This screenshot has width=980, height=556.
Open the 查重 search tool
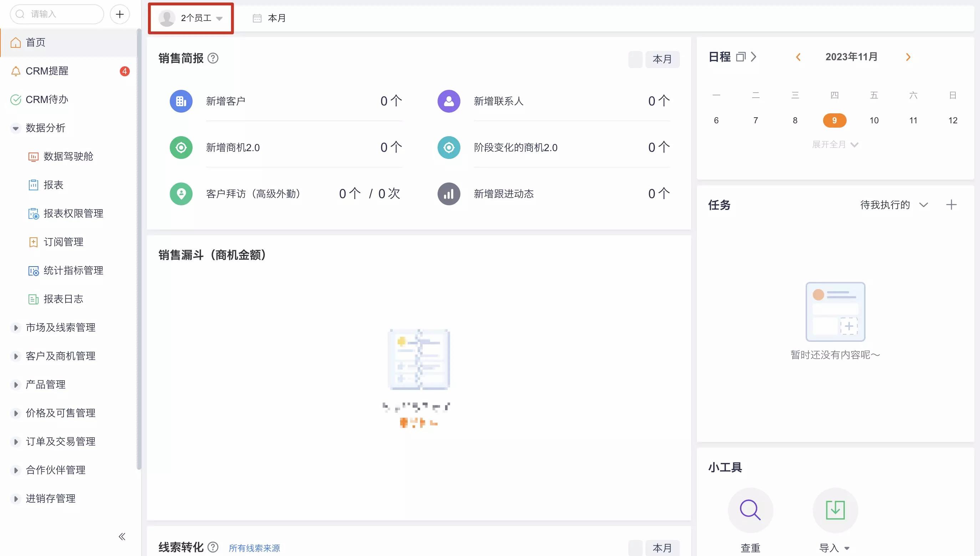click(x=750, y=510)
